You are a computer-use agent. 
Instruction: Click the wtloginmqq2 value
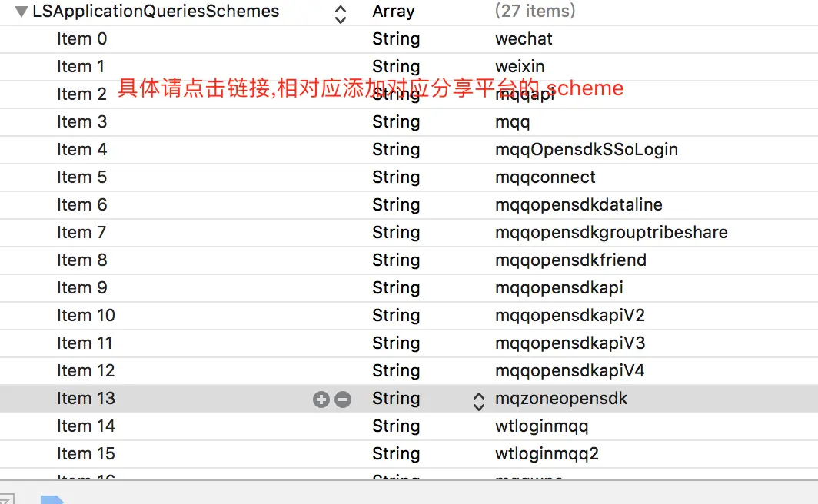point(547,454)
